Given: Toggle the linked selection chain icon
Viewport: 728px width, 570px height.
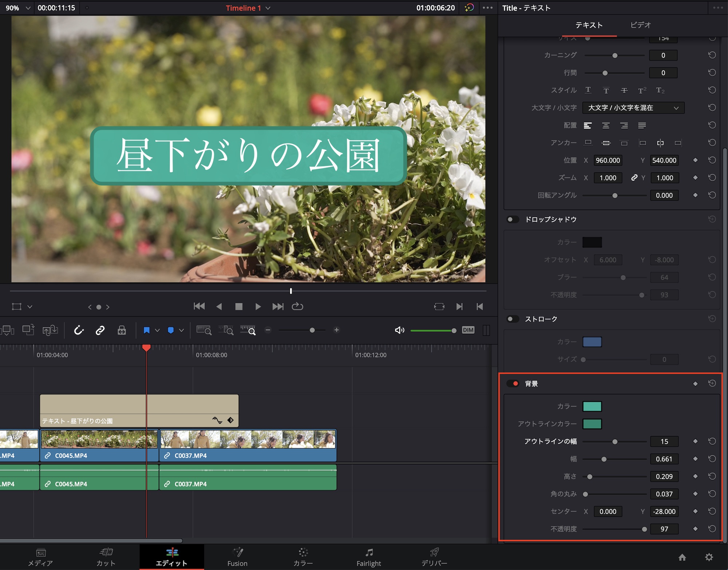Looking at the screenshot, I should pos(100,330).
